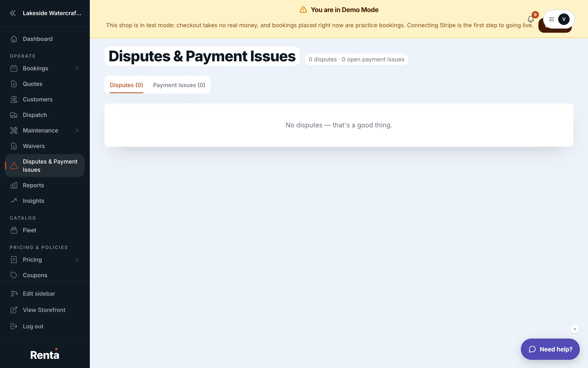Click the Insights trend icon
Screen dimensions: 588x368
[x=14, y=201]
